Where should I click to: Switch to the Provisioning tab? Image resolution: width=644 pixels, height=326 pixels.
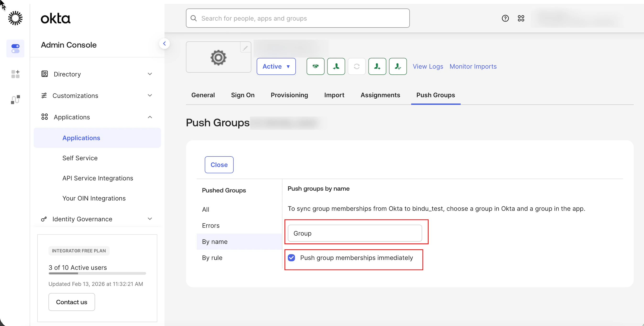(x=289, y=95)
